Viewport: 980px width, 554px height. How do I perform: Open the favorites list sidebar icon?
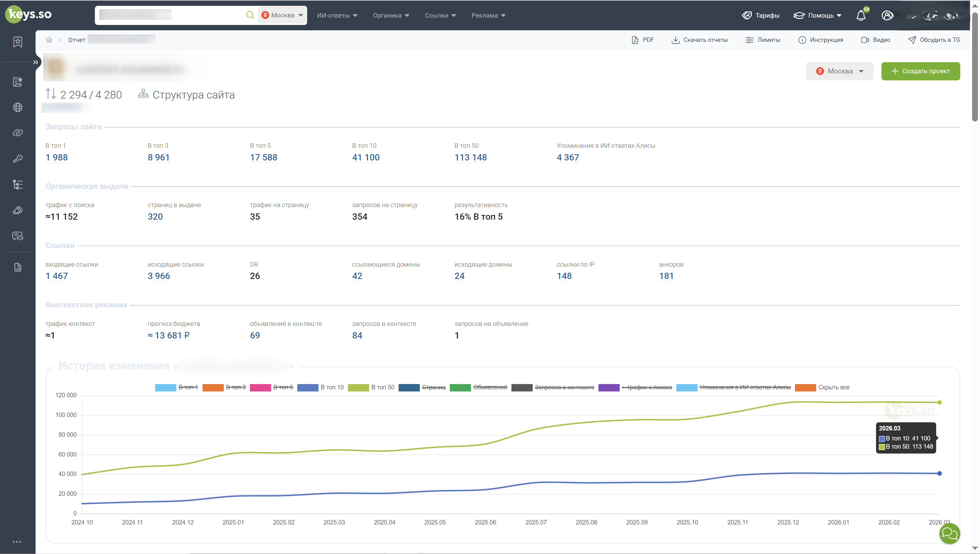click(x=17, y=82)
